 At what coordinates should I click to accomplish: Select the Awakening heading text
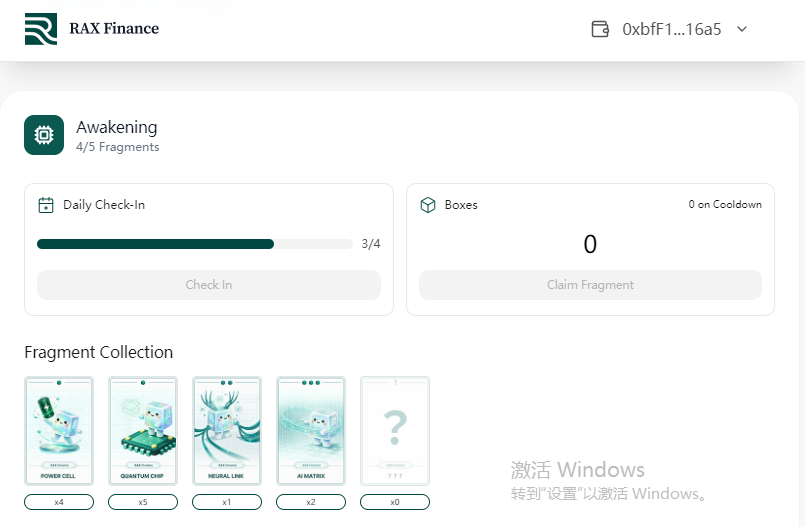click(117, 127)
